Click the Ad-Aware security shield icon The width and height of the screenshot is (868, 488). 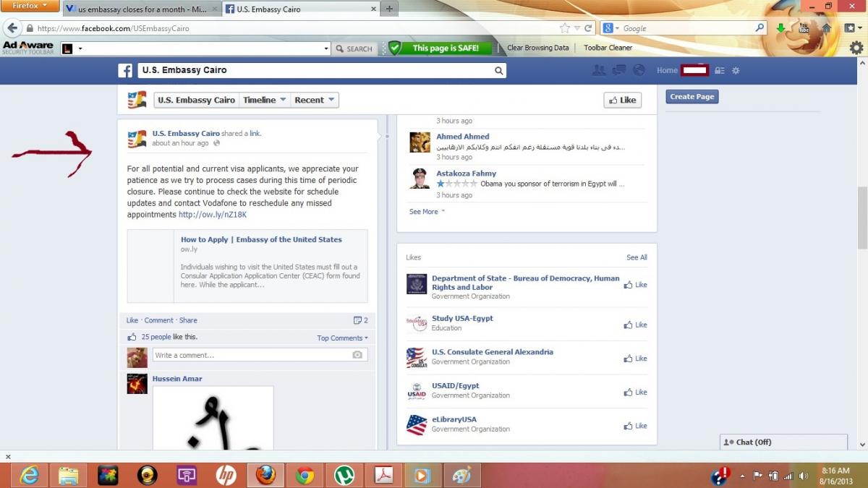coord(394,48)
